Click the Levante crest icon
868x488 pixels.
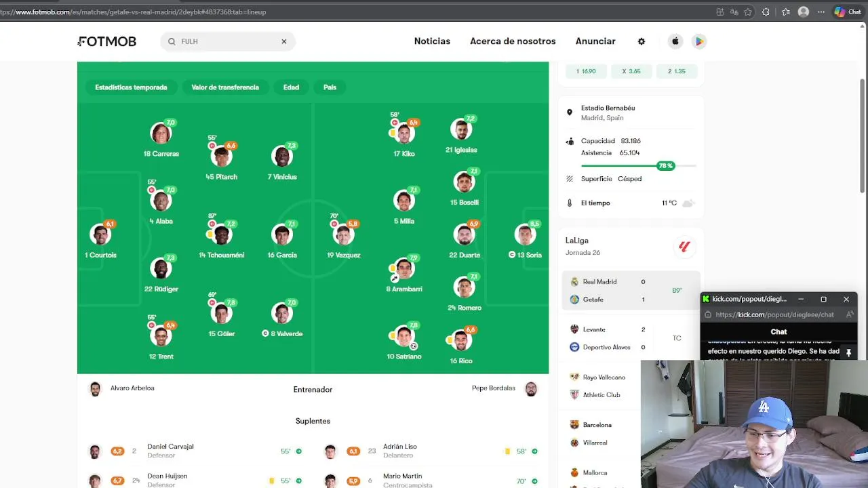(574, 329)
